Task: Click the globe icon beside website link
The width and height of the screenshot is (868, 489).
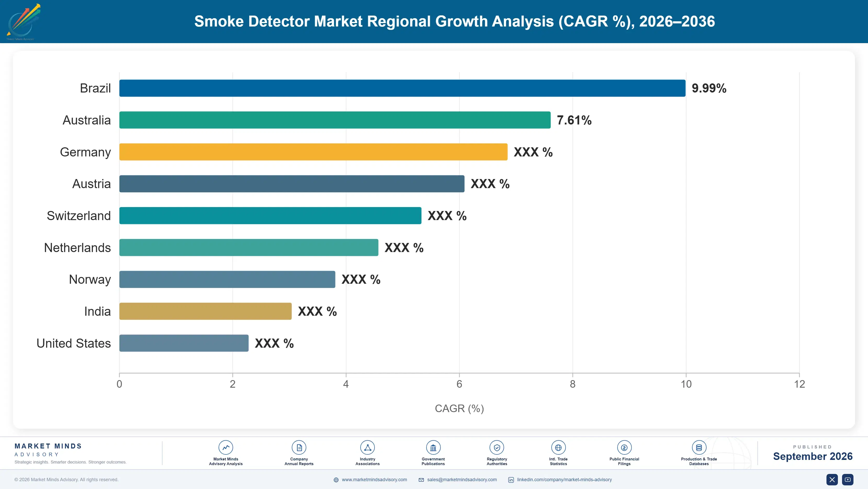Action: point(336,480)
